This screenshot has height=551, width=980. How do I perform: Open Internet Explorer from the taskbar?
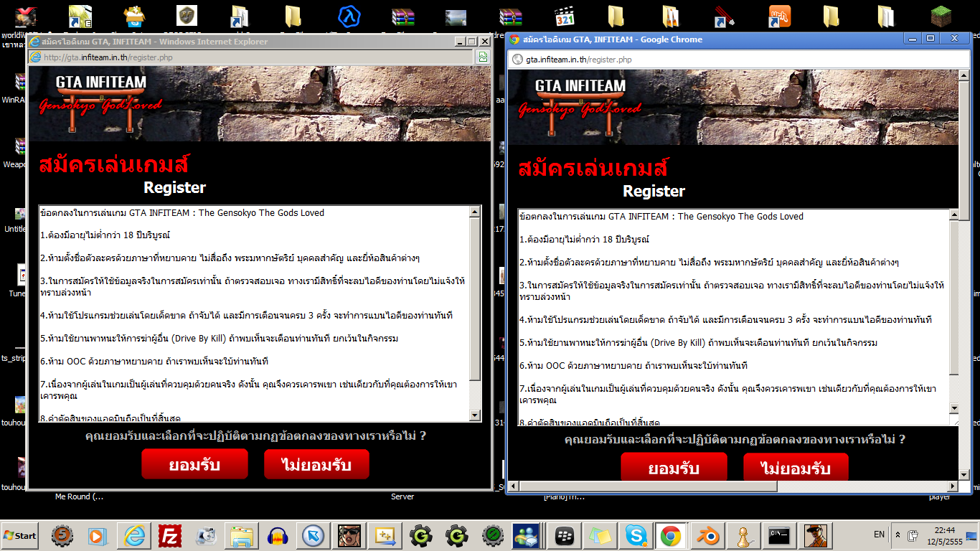(x=134, y=535)
